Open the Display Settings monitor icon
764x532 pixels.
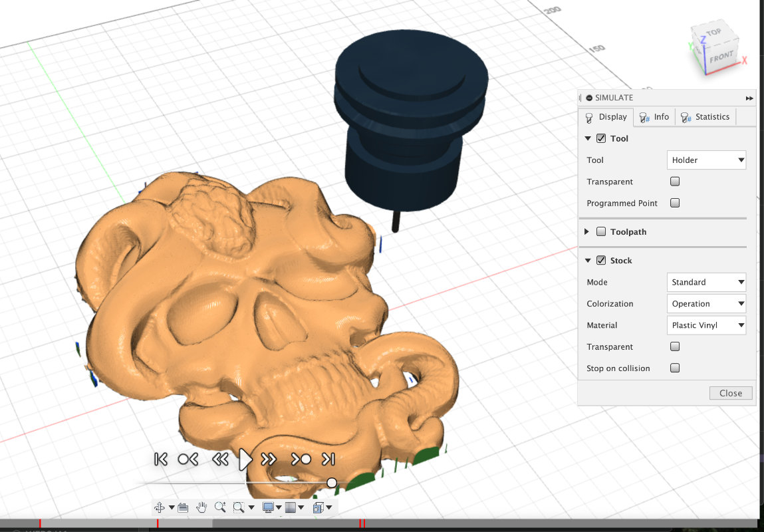(268, 507)
